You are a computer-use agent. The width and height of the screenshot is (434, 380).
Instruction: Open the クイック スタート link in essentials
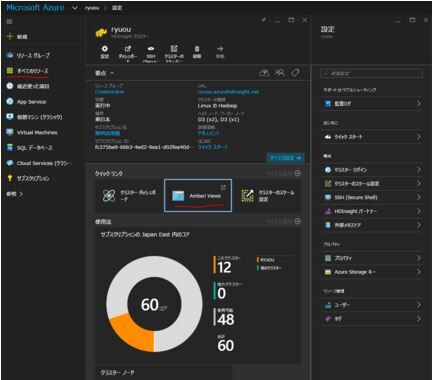click(x=213, y=147)
